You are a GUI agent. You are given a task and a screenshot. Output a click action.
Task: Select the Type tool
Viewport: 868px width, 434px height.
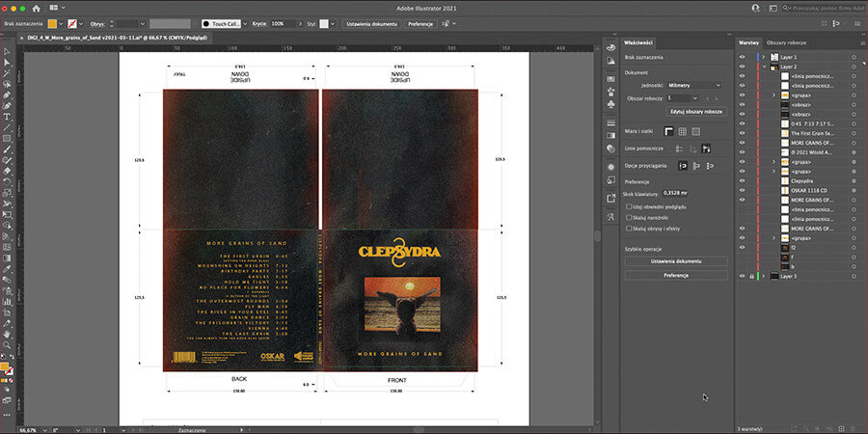click(7, 117)
